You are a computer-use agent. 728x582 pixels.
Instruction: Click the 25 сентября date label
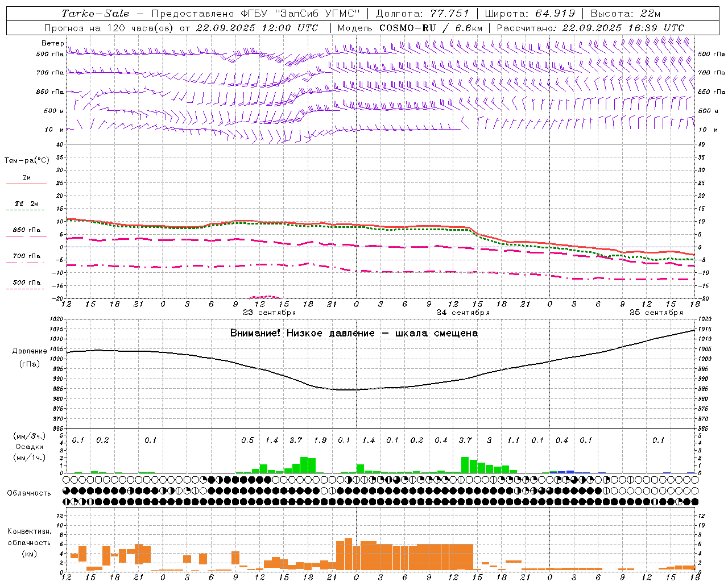tap(656, 313)
